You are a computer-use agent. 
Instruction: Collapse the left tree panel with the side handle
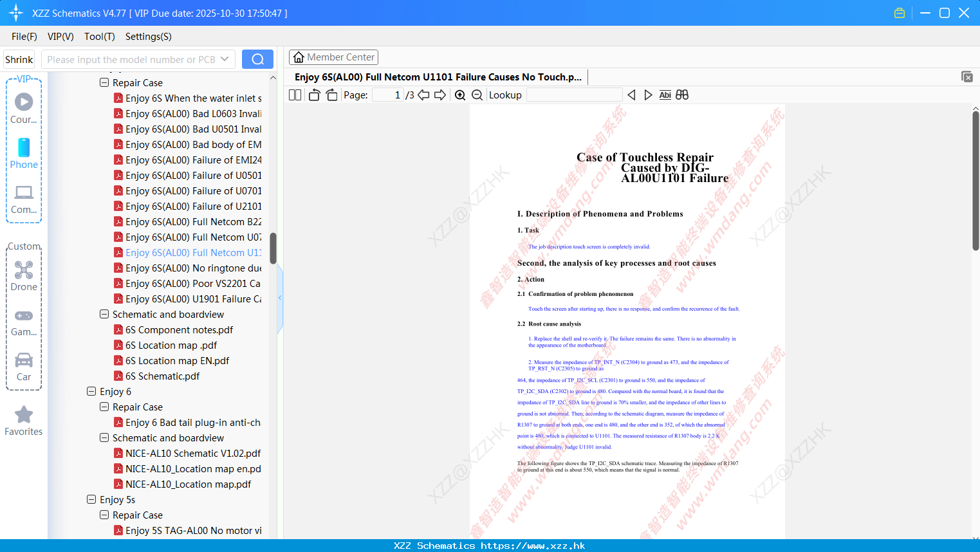point(280,298)
